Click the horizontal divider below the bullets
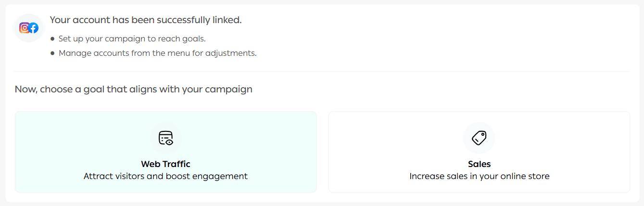 tap(322, 71)
